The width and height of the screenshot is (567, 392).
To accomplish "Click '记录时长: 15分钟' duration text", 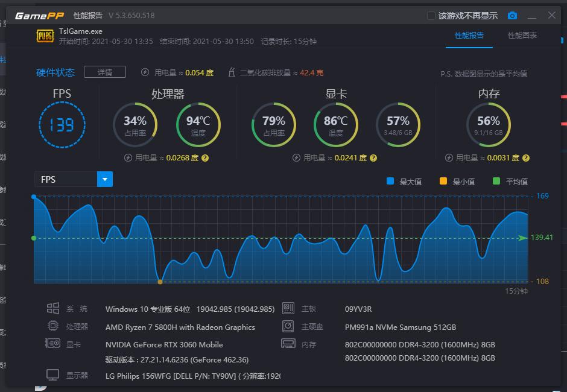I will (288, 42).
